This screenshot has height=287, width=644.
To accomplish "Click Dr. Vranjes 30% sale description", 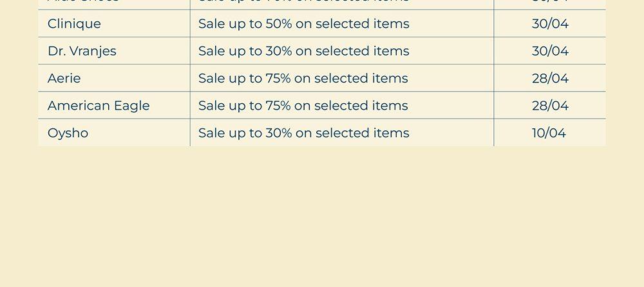I will pyautogui.click(x=303, y=51).
